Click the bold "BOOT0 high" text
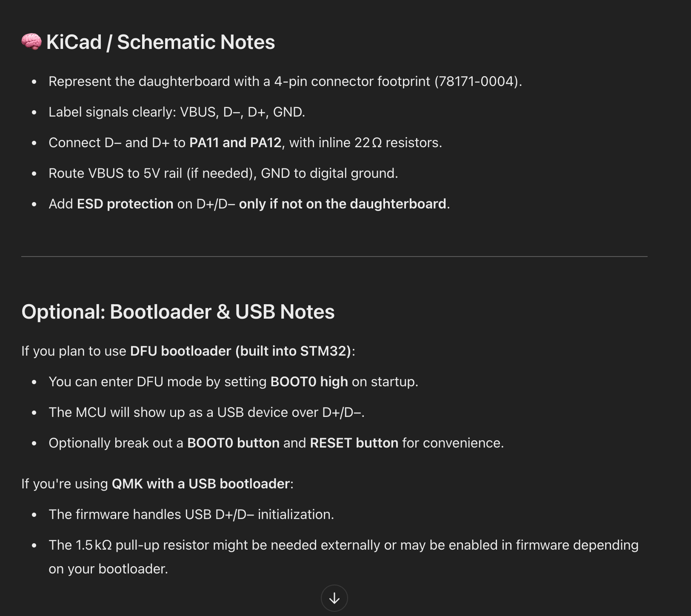The image size is (691, 616). [x=309, y=382]
